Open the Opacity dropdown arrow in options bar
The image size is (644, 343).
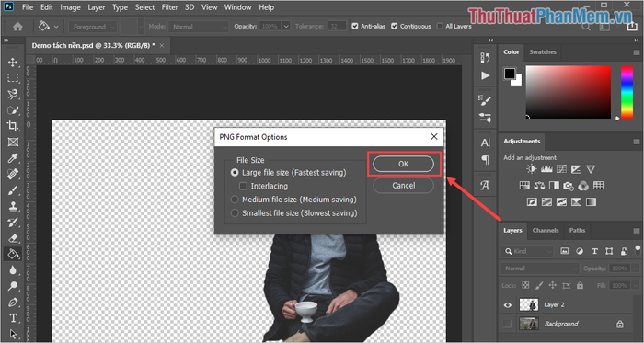[287, 27]
